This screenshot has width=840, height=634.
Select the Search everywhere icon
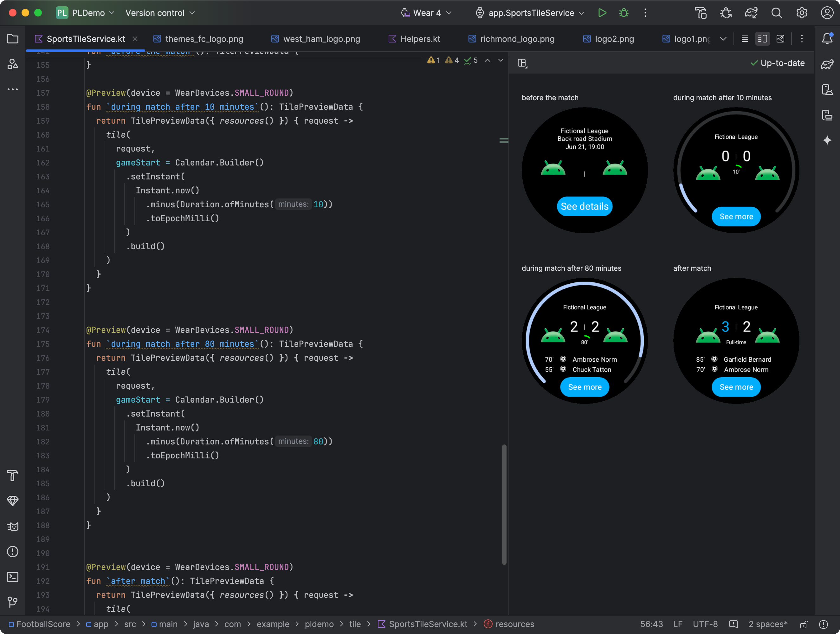776,12
